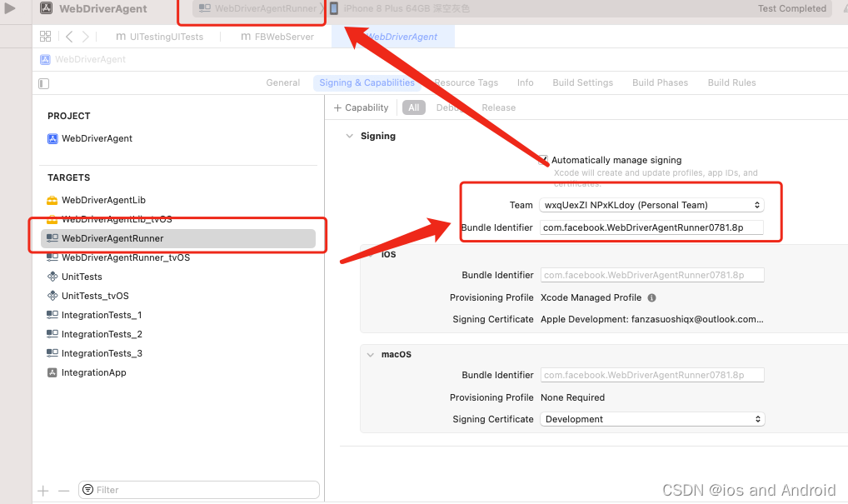Click the WebDriverAgent app icon in toolbar
The height and width of the screenshot is (504, 848).
47,8
